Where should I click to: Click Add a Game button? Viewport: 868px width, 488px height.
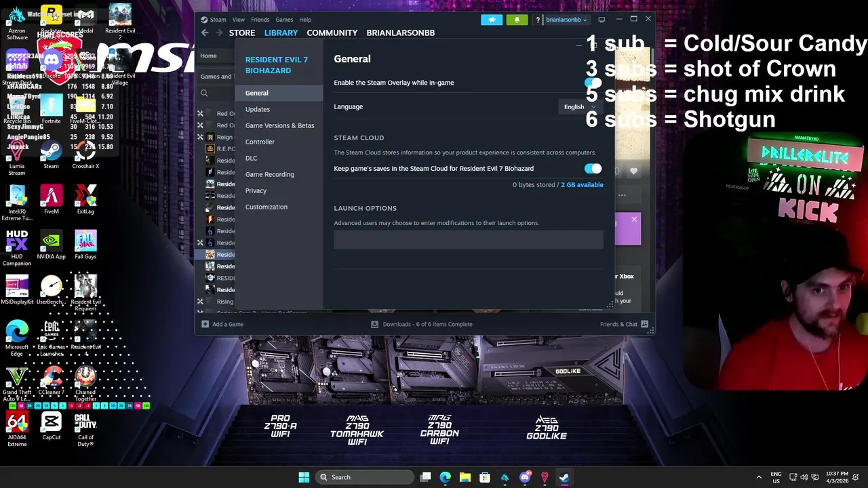tap(222, 324)
